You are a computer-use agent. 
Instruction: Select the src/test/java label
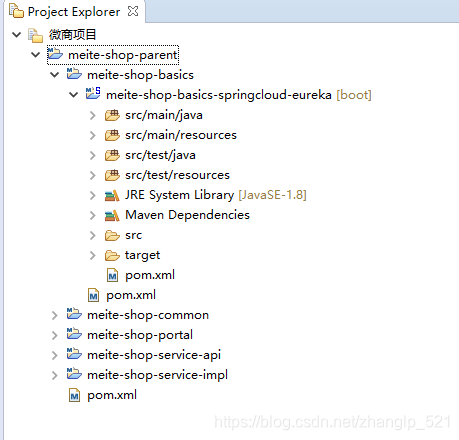pyautogui.click(x=160, y=155)
